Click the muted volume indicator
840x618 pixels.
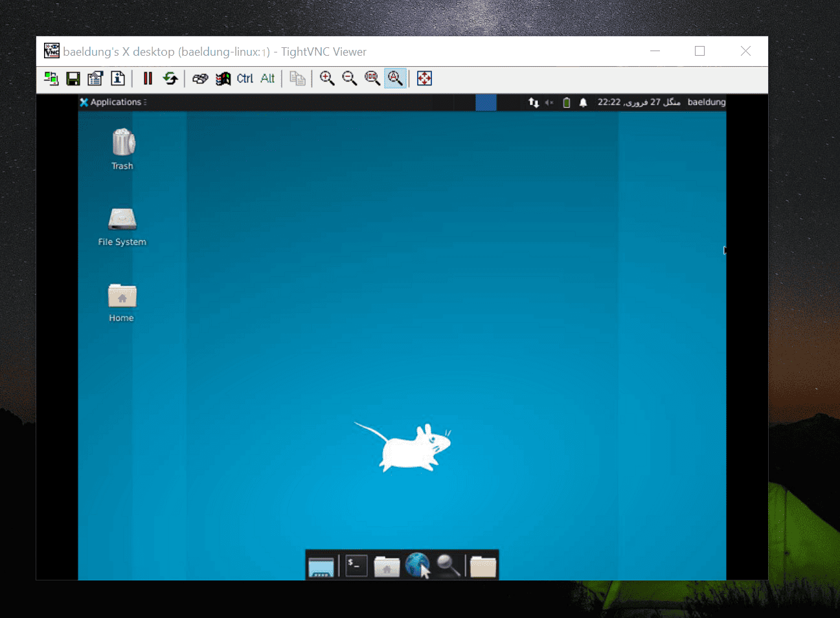pos(549,102)
